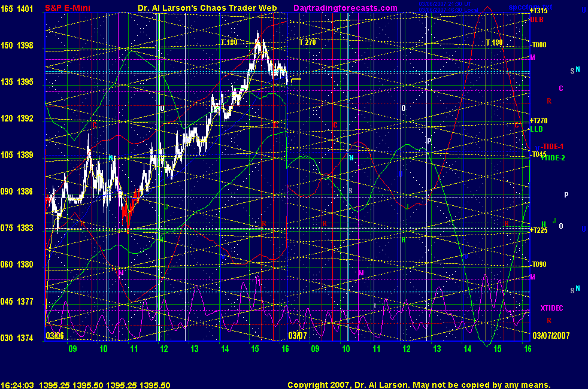Click the "105 1389" price axis label

point(17,155)
